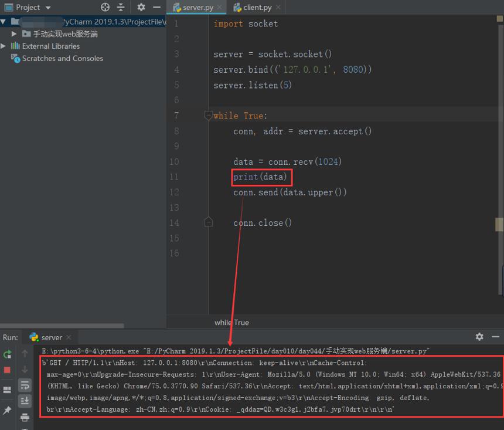Rerun server with the green rerun icon

point(8,354)
